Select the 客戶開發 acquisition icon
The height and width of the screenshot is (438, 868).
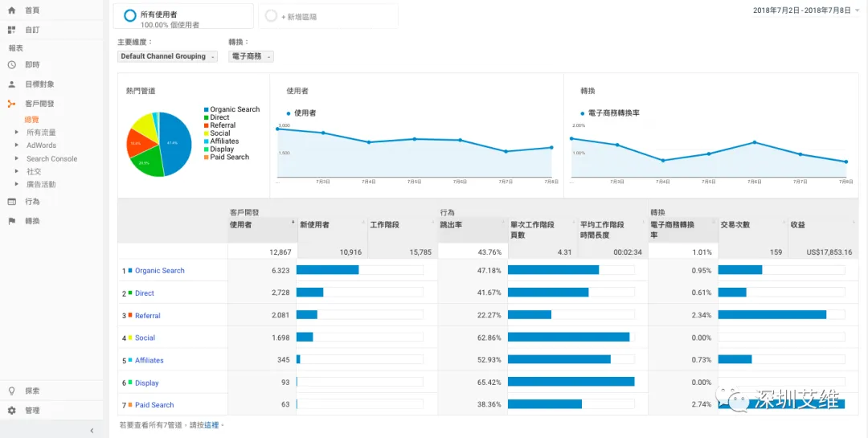11,104
